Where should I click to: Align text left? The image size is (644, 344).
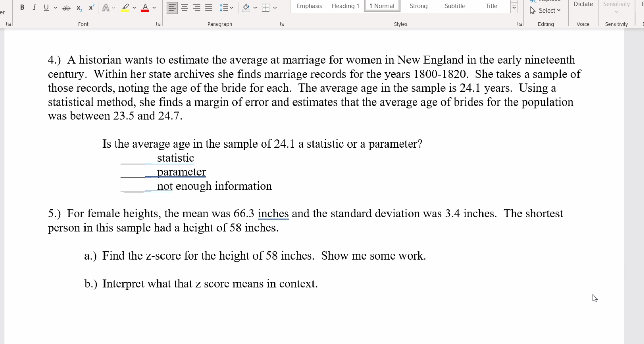pyautogui.click(x=172, y=7)
